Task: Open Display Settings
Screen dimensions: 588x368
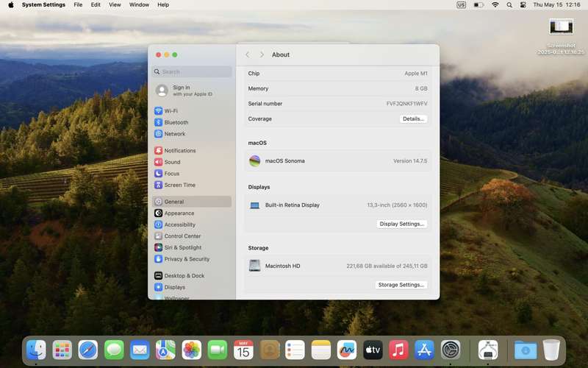Action: click(x=401, y=224)
